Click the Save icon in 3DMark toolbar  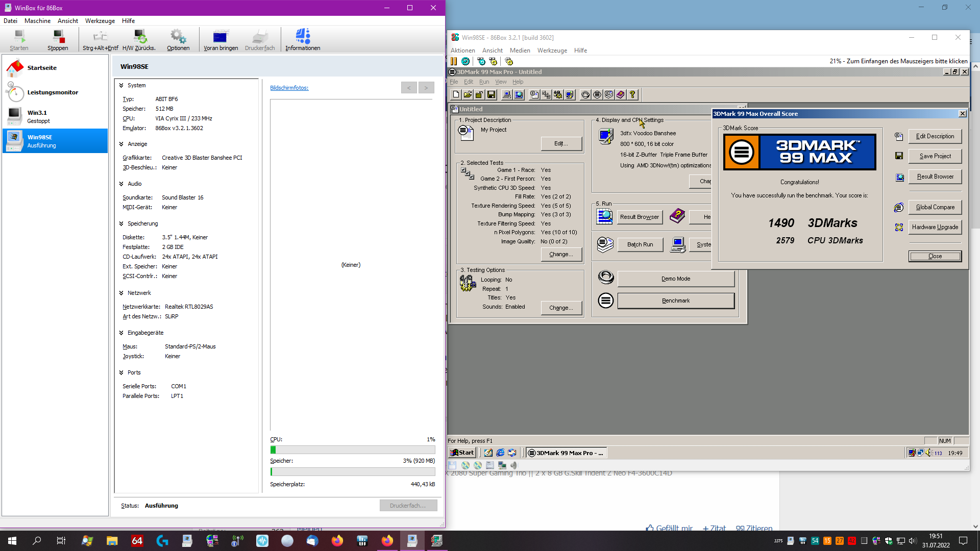pyautogui.click(x=491, y=94)
